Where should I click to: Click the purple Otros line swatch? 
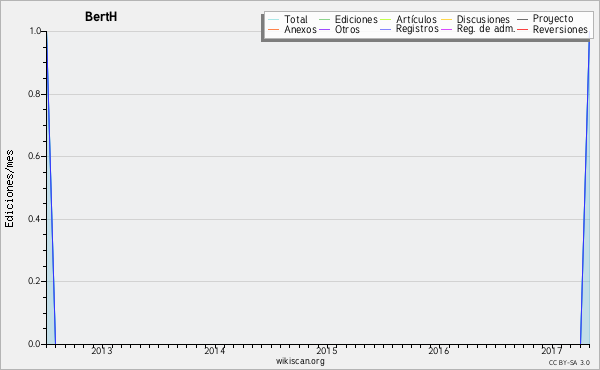pyautogui.click(x=324, y=29)
